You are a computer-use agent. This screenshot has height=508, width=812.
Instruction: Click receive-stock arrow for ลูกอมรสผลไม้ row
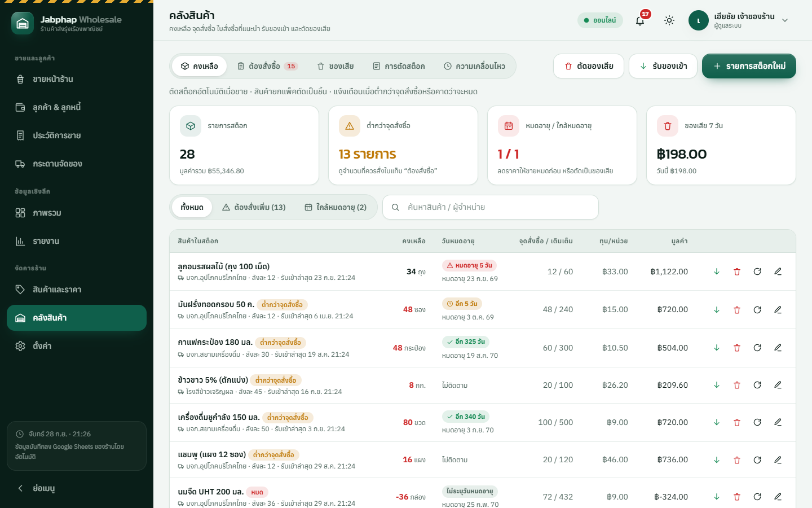(717, 271)
